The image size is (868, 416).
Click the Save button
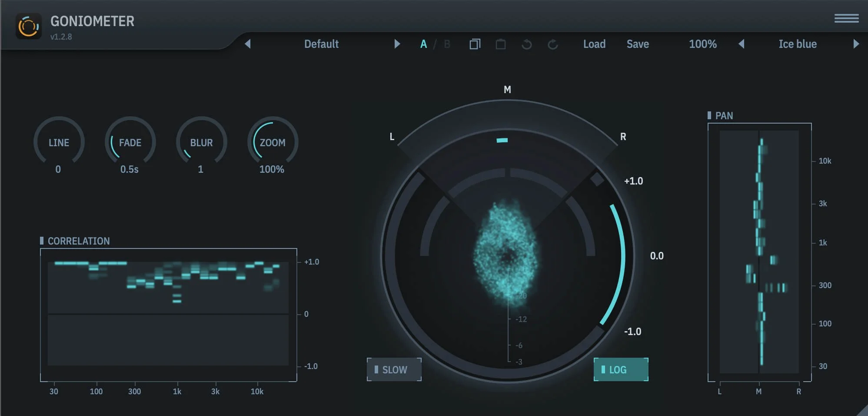(x=638, y=44)
